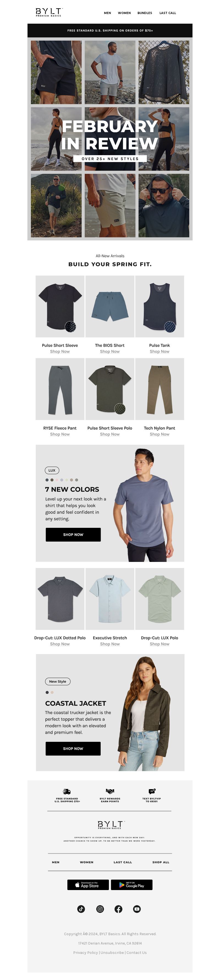Open the YouTube social icon
The height and width of the screenshot is (980, 220).
pyautogui.click(x=137, y=909)
